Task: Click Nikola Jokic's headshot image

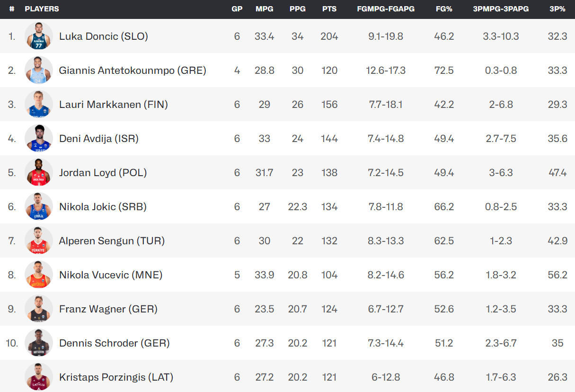Action: coord(39,206)
